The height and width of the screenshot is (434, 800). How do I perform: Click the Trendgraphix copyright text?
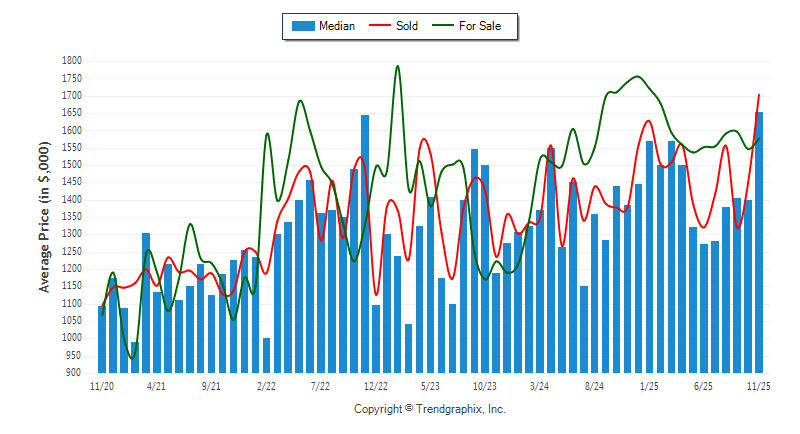[430, 409]
